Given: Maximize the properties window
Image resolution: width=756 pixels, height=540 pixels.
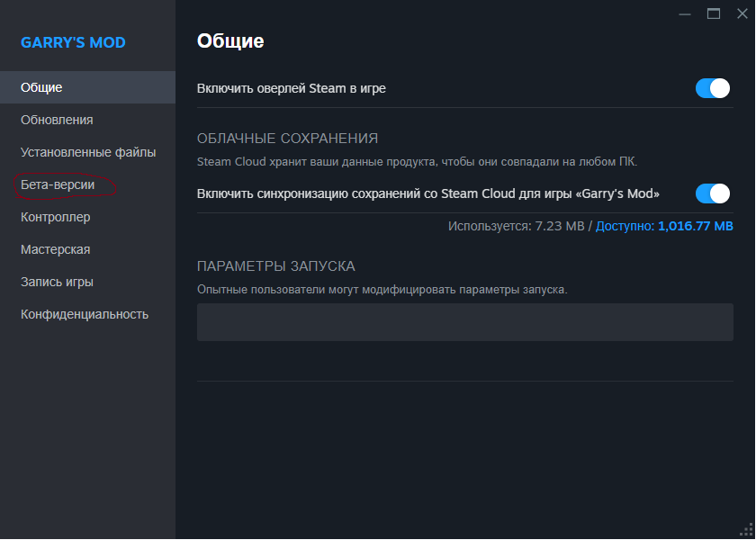Looking at the screenshot, I should pyautogui.click(x=714, y=14).
